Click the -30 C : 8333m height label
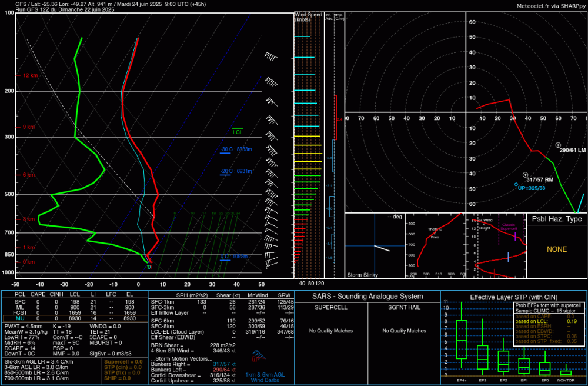The image size is (588, 386). (236, 149)
